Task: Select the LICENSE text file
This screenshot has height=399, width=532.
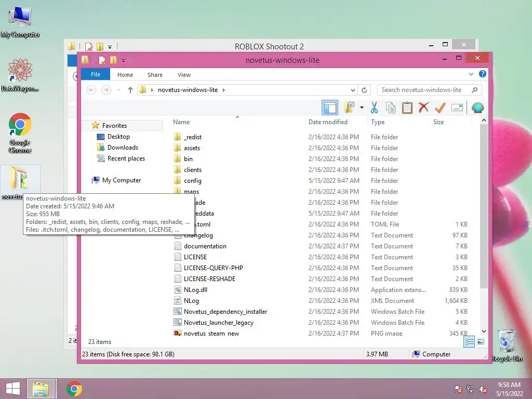Action: (x=195, y=257)
